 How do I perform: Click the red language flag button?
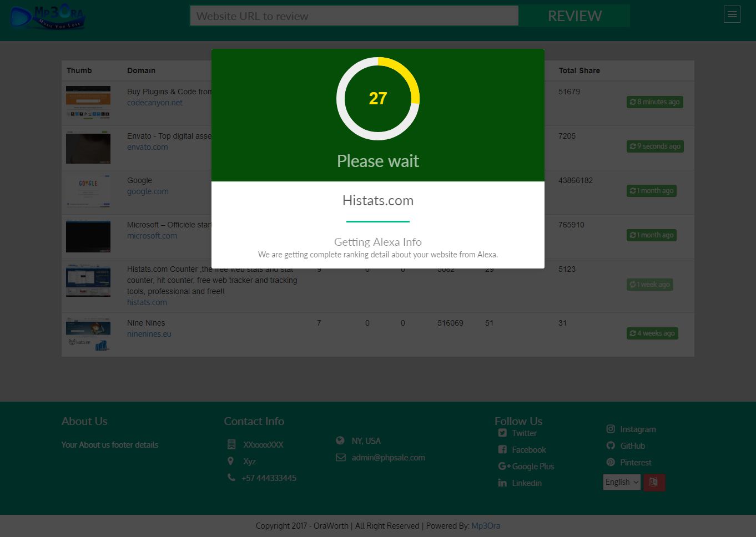click(x=654, y=482)
